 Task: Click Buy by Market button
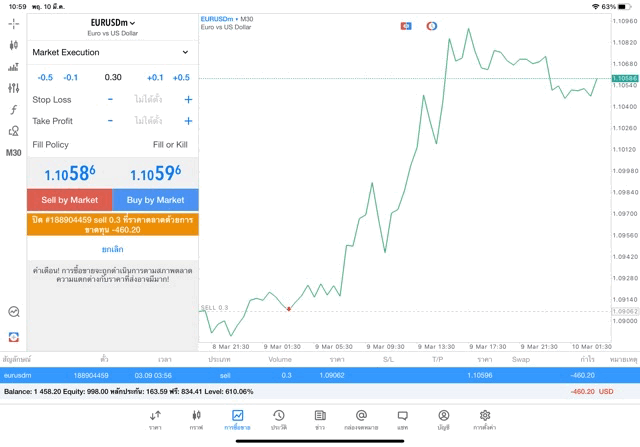[156, 200]
